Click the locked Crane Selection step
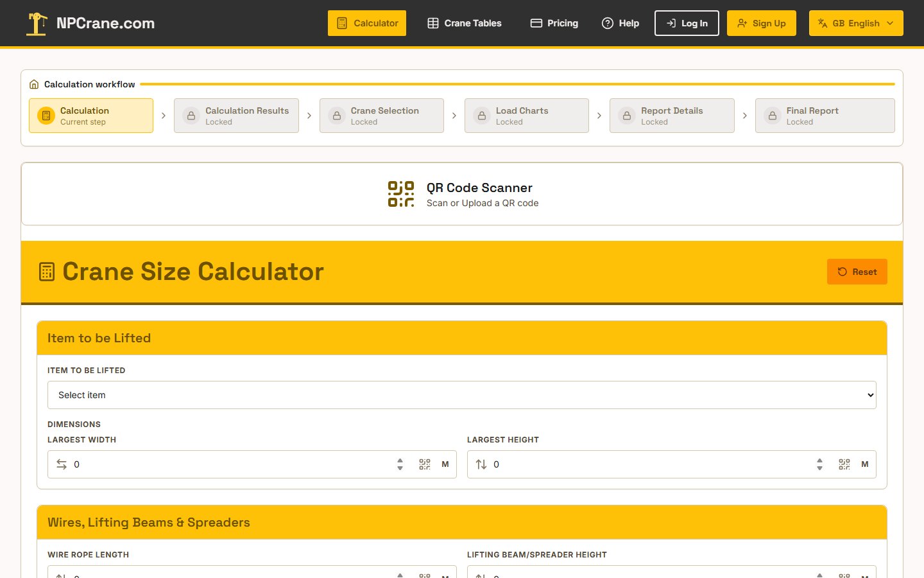The height and width of the screenshot is (578, 924). [382, 116]
